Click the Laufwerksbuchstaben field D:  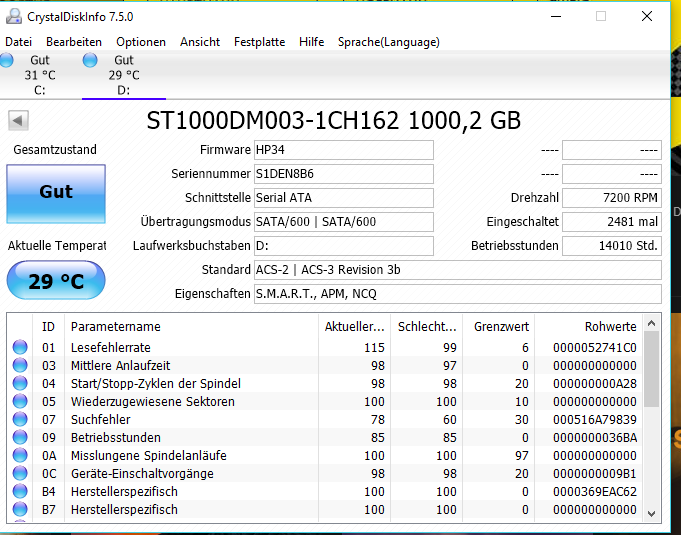tap(344, 246)
